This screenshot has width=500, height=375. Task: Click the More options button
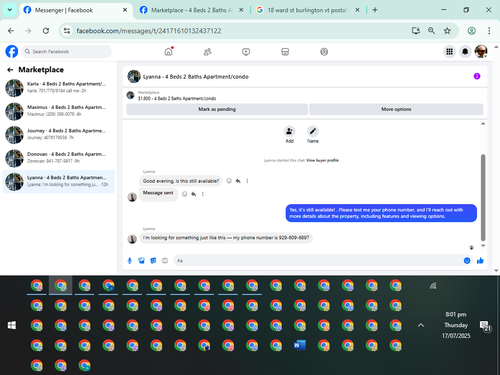click(396, 109)
